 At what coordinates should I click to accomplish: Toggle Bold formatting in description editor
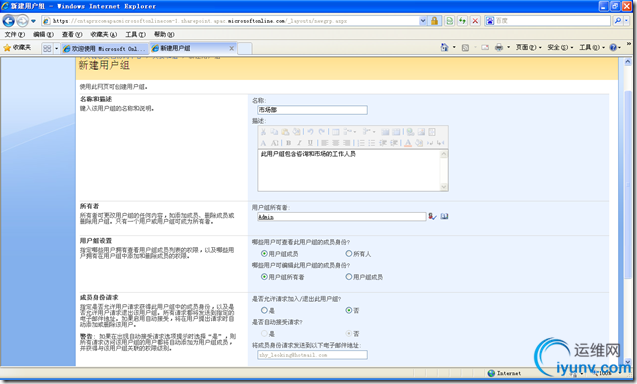click(288, 143)
